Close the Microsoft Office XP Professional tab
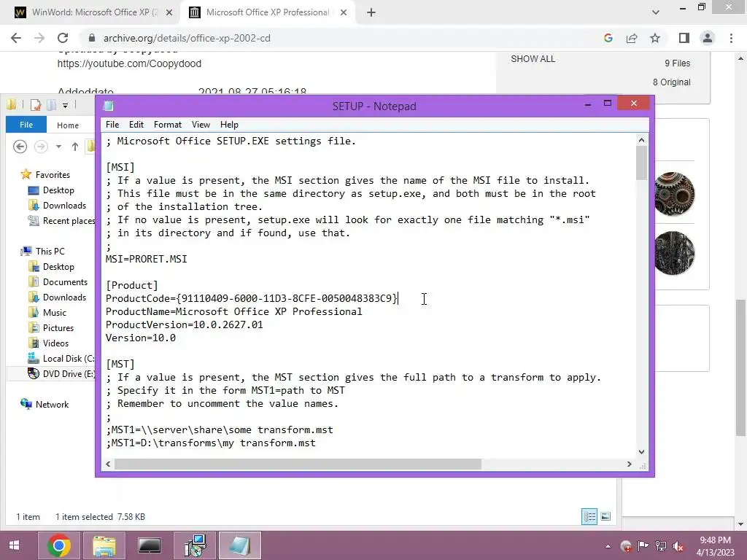The width and height of the screenshot is (747, 560). coord(344,12)
